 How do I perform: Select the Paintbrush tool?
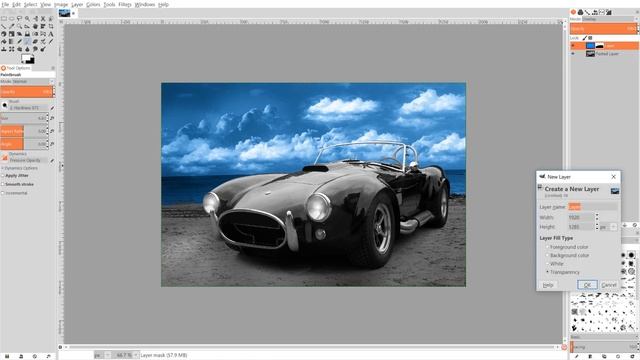coord(27,42)
